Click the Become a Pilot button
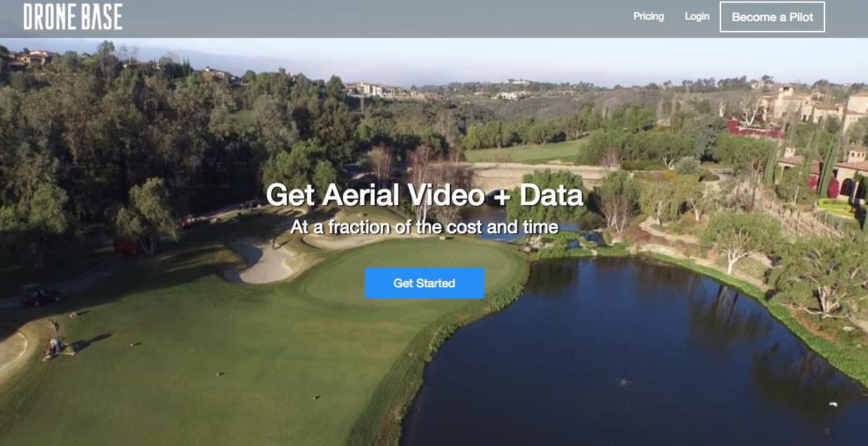Image resolution: width=868 pixels, height=446 pixels. click(772, 17)
